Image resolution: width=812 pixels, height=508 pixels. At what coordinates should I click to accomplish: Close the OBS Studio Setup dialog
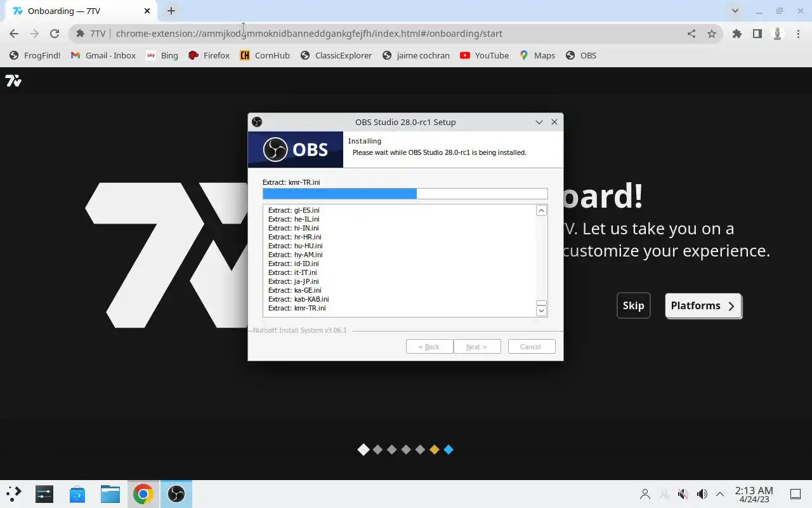click(554, 122)
